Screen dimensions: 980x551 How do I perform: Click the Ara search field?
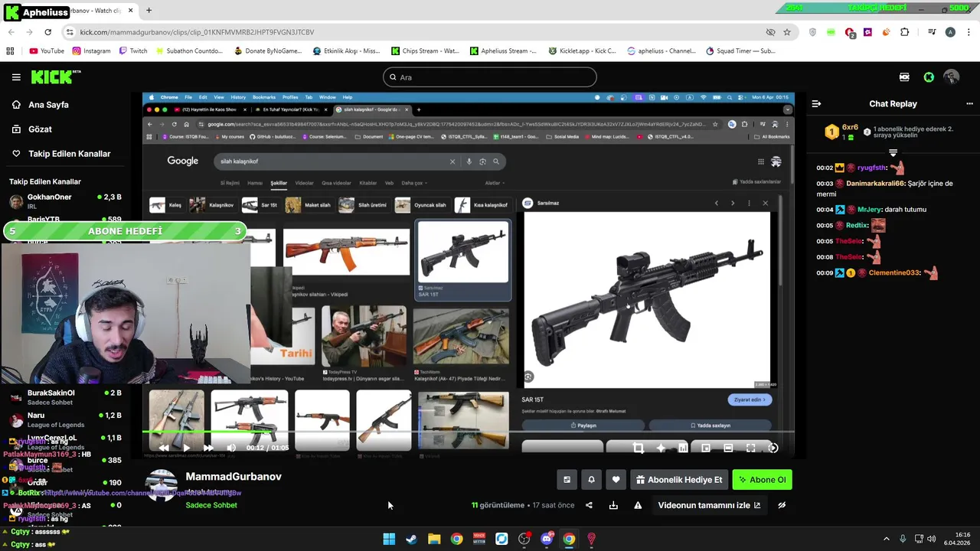pos(490,77)
